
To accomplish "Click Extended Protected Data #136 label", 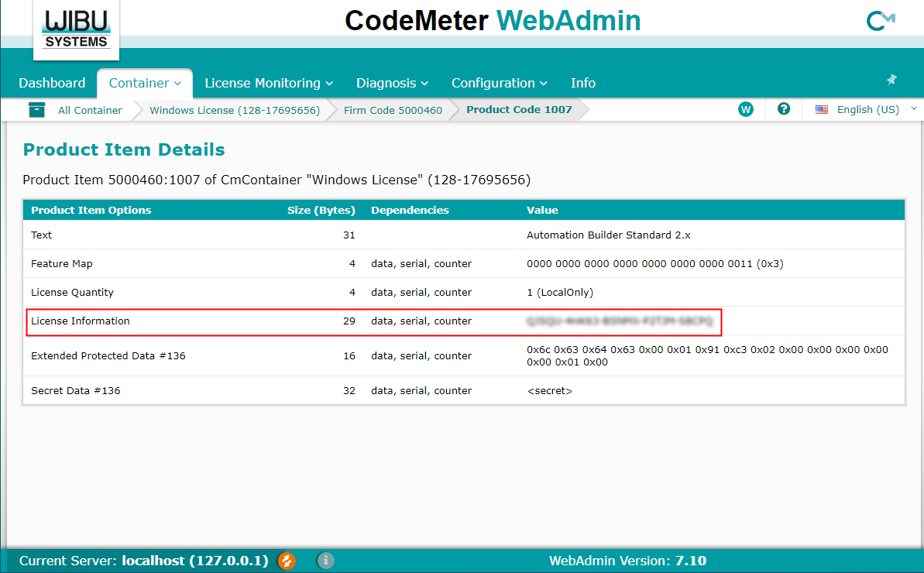I will tap(108, 355).
